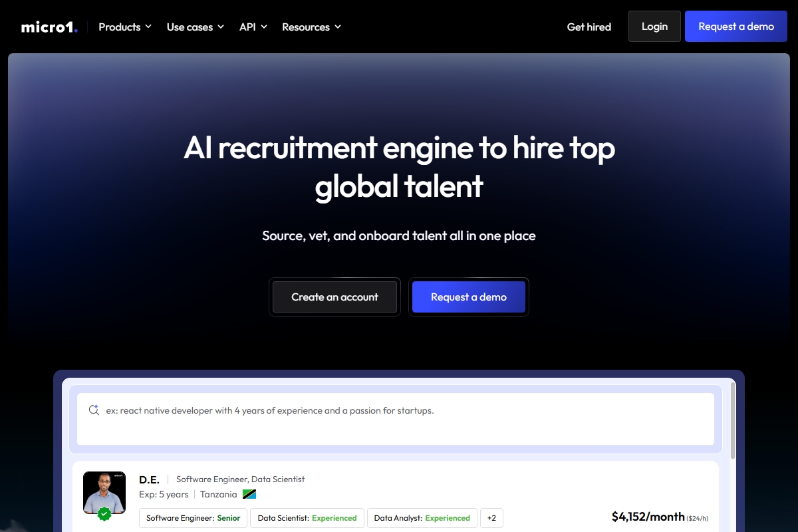Viewport: 798px width, 532px height.
Task: Select the Data Scientist: Experienced tag
Action: tap(307, 518)
